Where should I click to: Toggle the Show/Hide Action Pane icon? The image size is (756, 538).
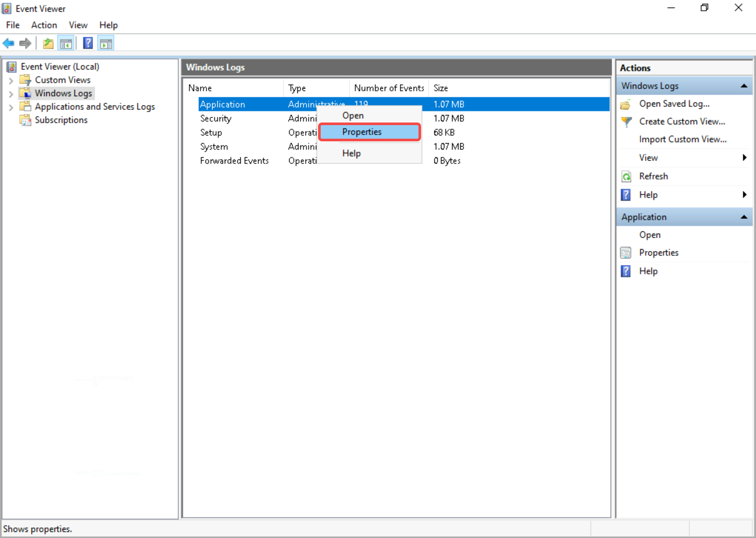click(x=106, y=43)
